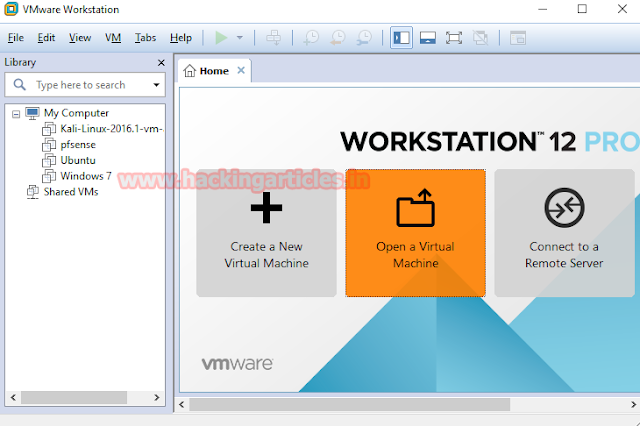This screenshot has height=426, width=640.
Task: Select the Ubuntu virtual machine
Action: [78, 160]
